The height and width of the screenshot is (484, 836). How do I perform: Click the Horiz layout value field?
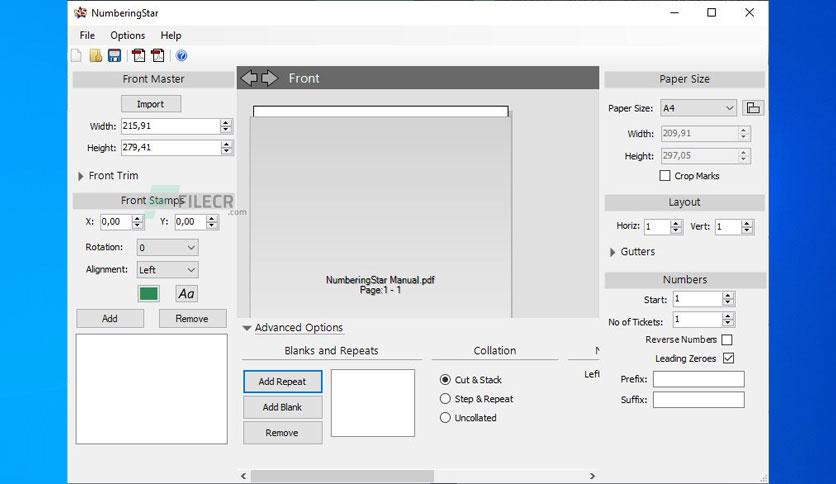point(657,227)
